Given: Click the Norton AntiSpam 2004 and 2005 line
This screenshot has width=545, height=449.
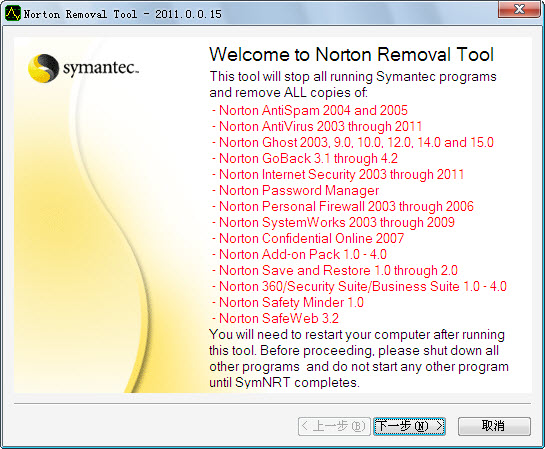Looking at the screenshot, I should click(x=310, y=110).
